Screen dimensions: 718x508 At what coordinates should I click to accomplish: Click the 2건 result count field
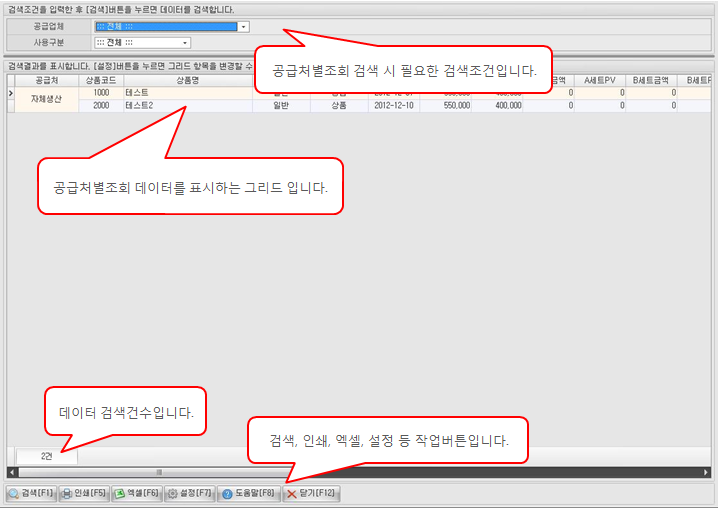click(47, 456)
